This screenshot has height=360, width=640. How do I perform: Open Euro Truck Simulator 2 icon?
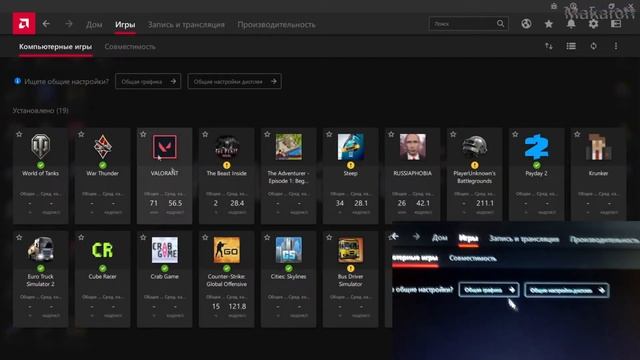(x=40, y=250)
